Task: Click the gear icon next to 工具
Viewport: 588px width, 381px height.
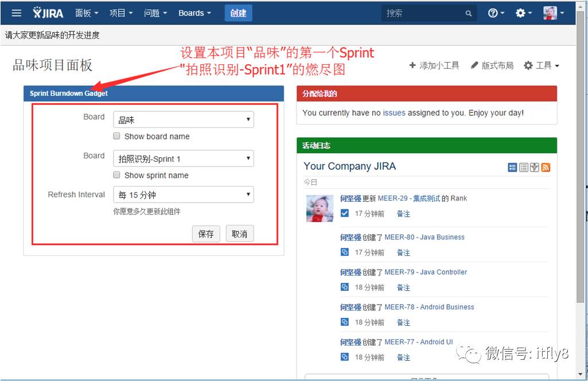Action: [x=528, y=65]
